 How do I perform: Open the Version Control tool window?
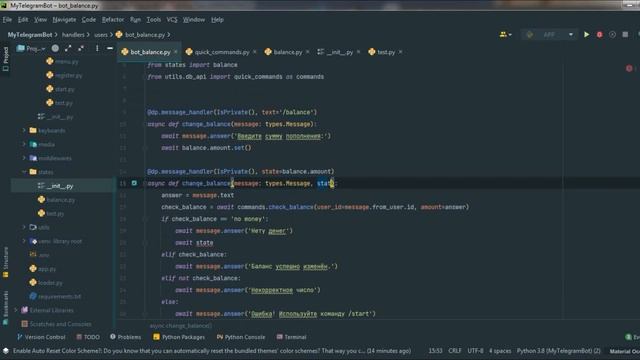tap(41, 337)
